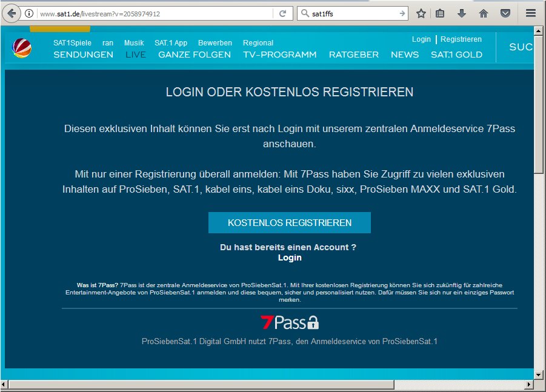Viewport: 546px width, 392px height.
Task: Click the sat1.de URL address field
Action: [155, 13]
